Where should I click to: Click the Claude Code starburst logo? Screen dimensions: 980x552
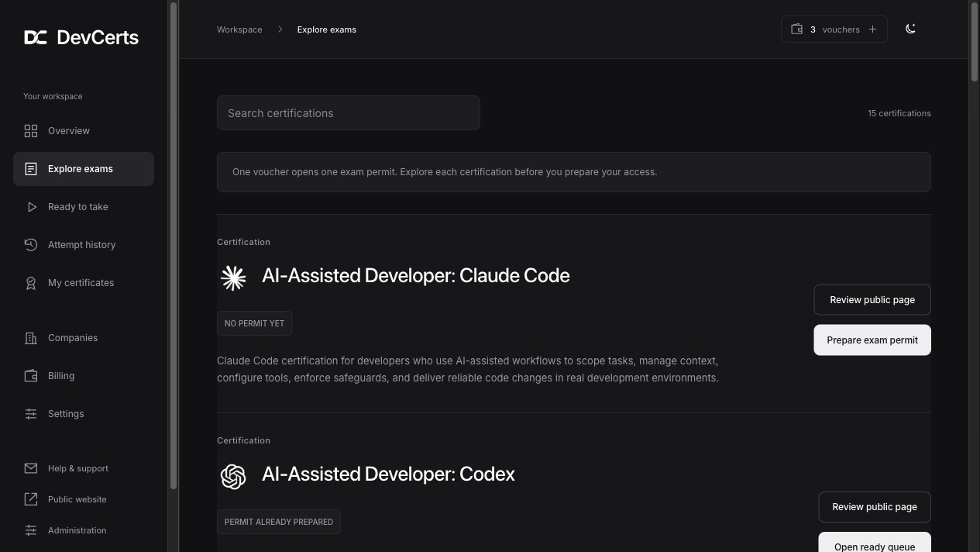(233, 278)
